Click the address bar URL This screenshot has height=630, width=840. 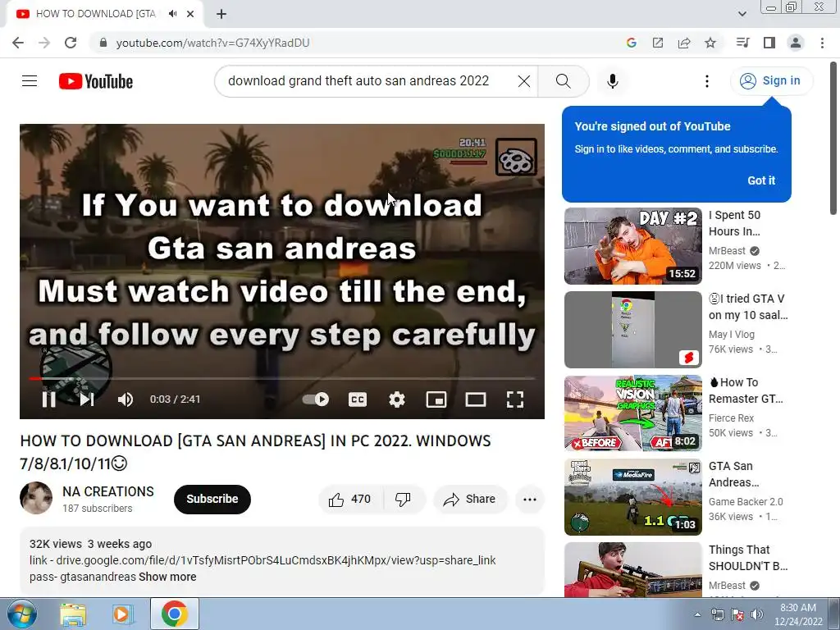[x=212, y=43]
